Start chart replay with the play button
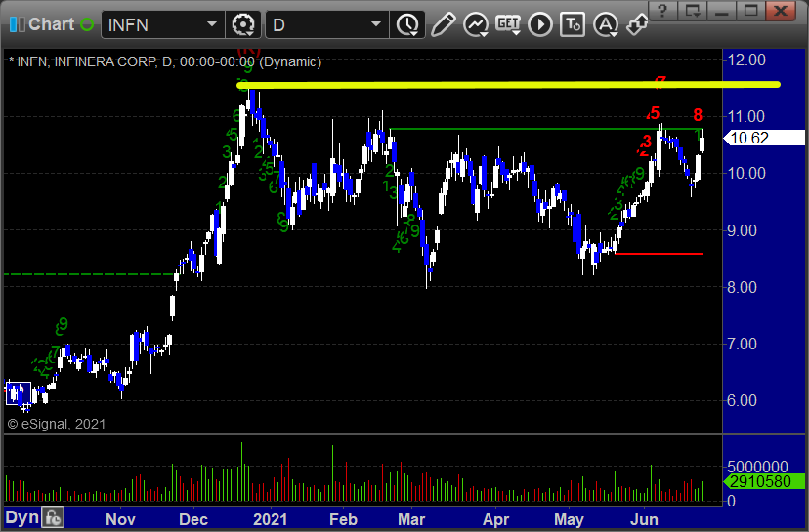Viewport: 809px width, 532px height. tap(540, 24)
